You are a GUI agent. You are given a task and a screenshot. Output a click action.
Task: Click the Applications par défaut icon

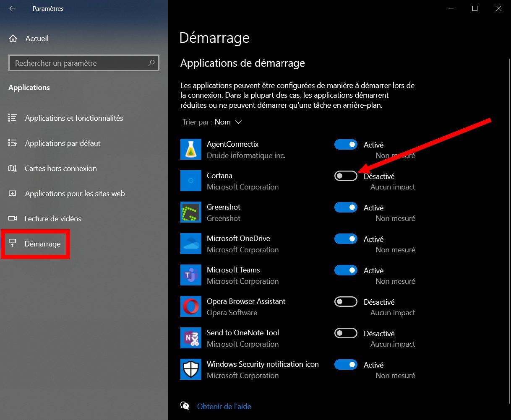point(13,143)
